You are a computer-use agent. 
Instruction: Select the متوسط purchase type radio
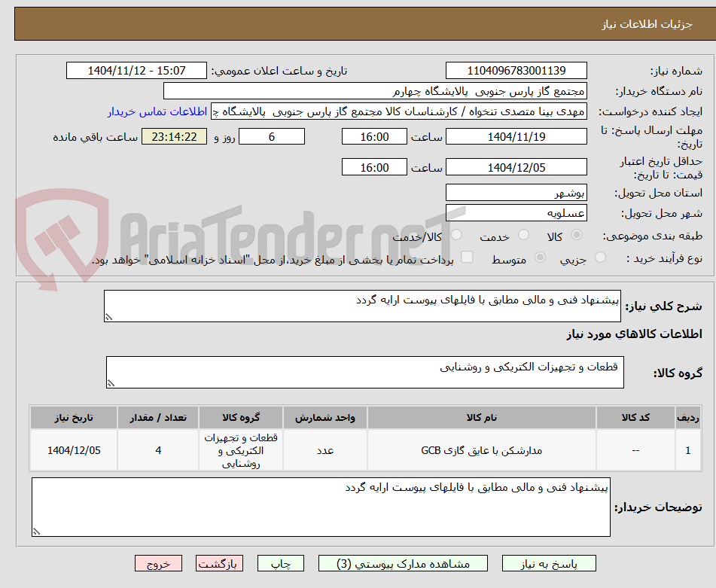coord(540,257)
